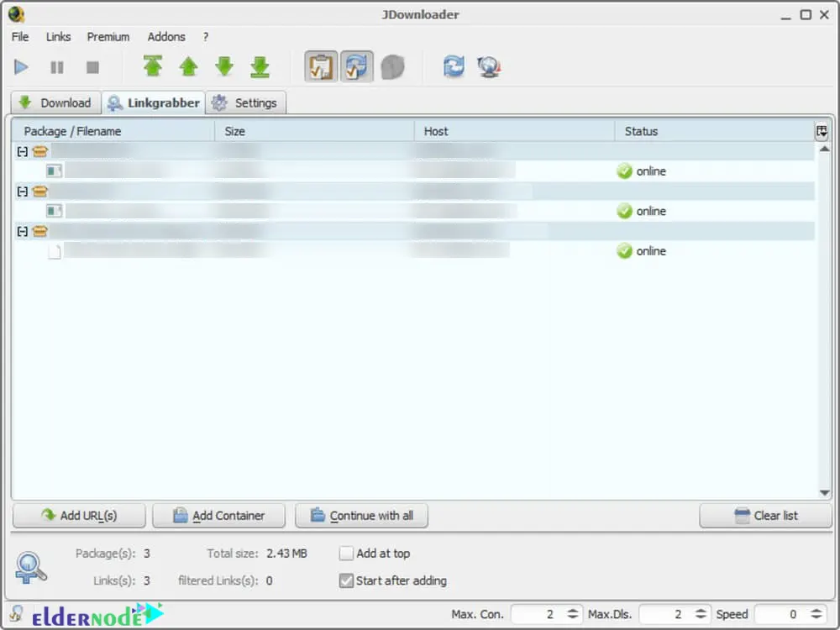
Task: Move selected link down one position
Action: point(224,66)
